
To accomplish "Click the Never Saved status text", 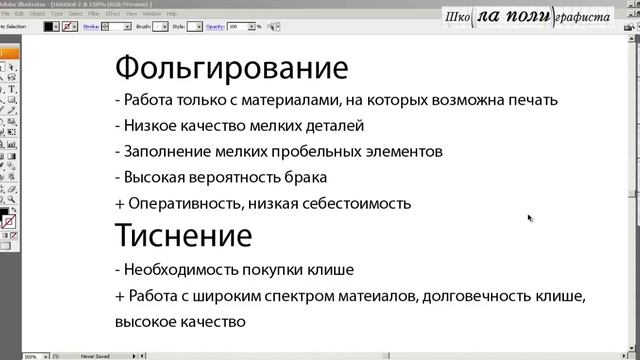I will [95, 356].
